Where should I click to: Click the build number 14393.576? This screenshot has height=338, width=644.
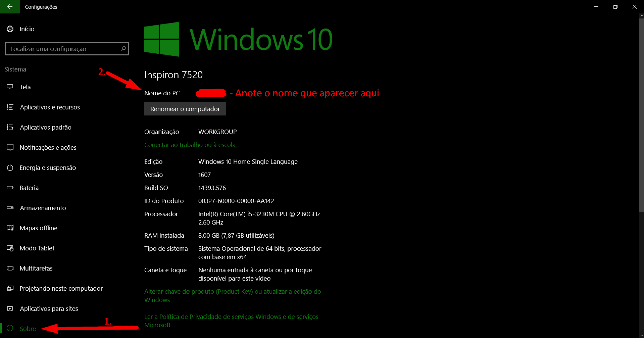212,188
